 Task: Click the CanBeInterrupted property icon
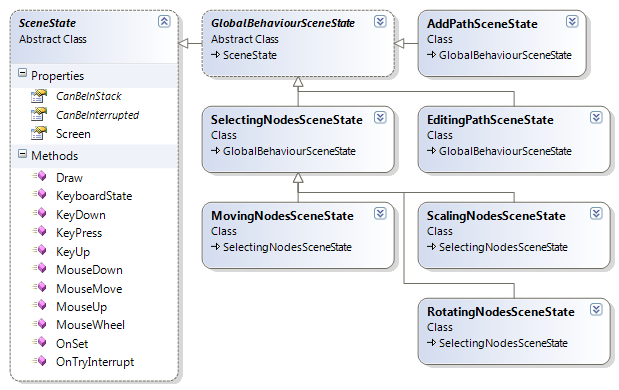(x=39, y=114)
